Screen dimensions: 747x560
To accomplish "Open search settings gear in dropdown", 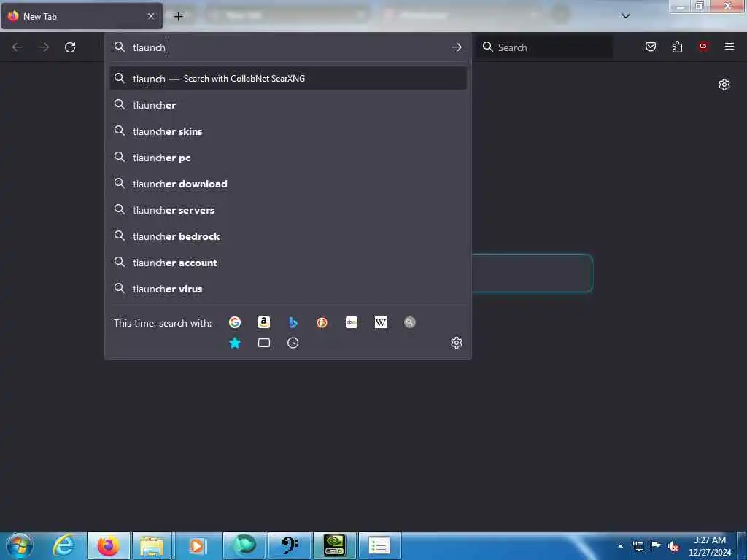I will point(457,343).
